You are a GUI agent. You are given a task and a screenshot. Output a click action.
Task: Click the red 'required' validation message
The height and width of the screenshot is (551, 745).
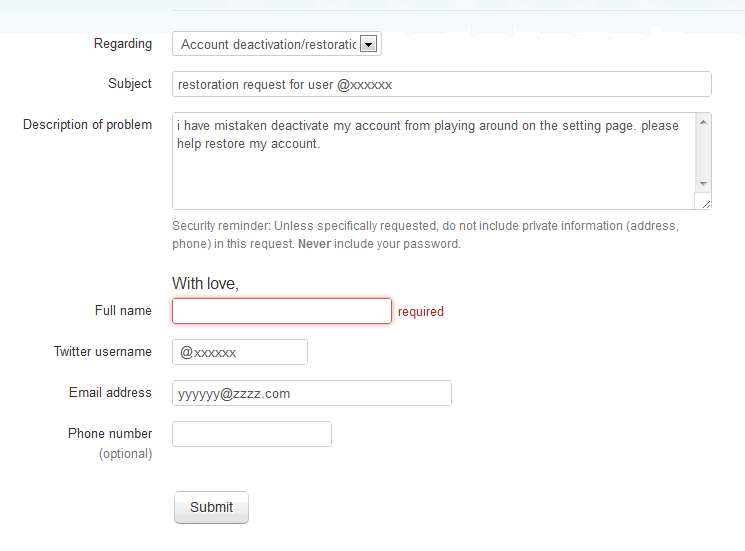pyautogui.click(x=421, y=312)
